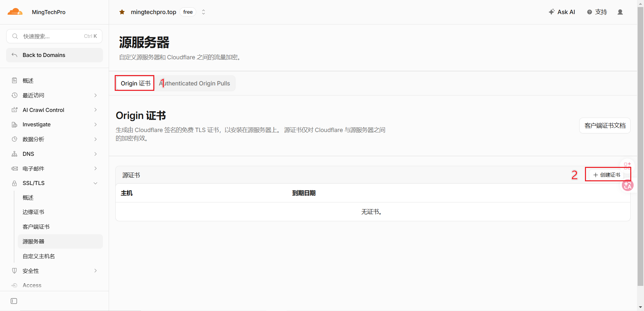Click the Back to Domains arrow icon
644x311 pixels.
tap(14, 55)
